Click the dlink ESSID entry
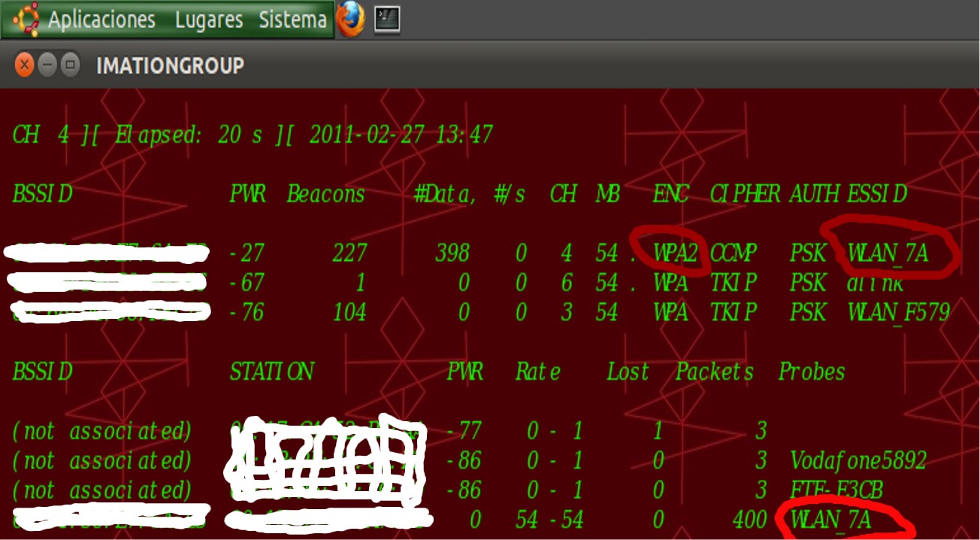This screenshot has height=540, width=980. [x=876, y=283]
